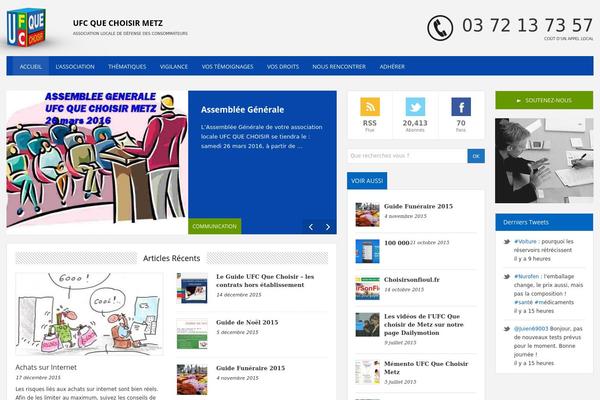
Task: Click Twitter bird beside @julien69003 tweet
Action: click(507, 329)
